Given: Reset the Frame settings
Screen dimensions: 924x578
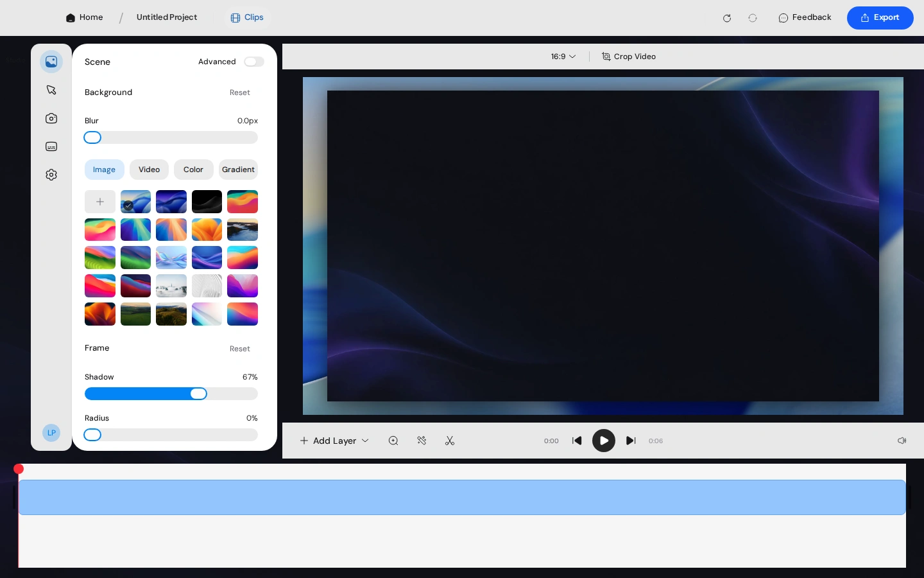Looking at the screenshot, I should click(x=240, y=349).
